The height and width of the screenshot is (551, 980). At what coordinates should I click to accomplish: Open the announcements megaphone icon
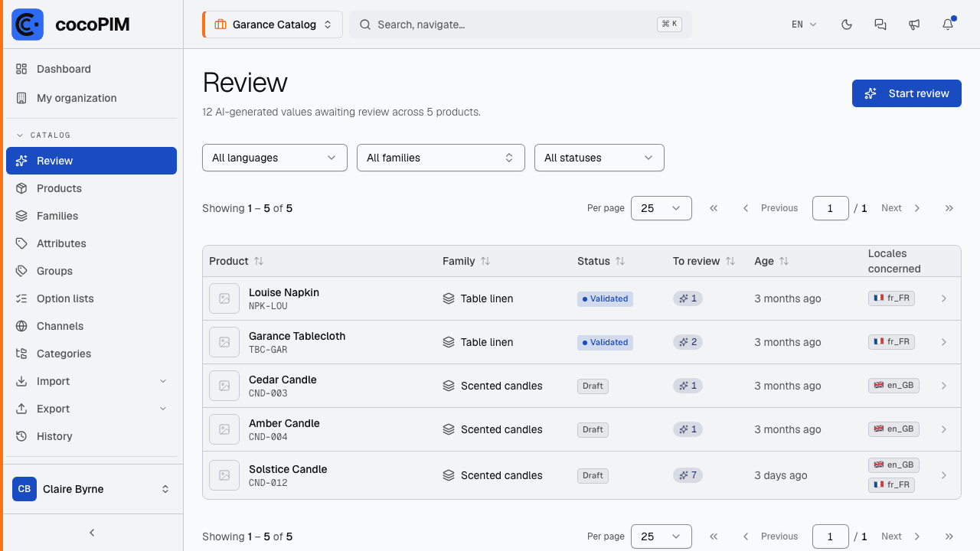(914, 24)
